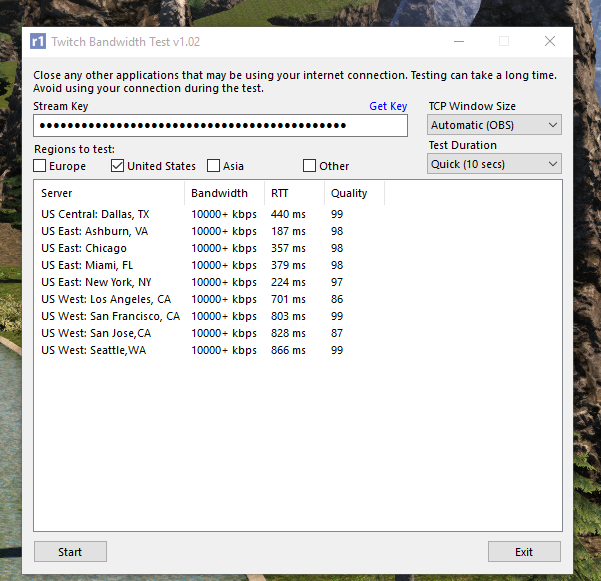
Task: Enable the Asia region checkbox
Action: (x=213, y=166)
